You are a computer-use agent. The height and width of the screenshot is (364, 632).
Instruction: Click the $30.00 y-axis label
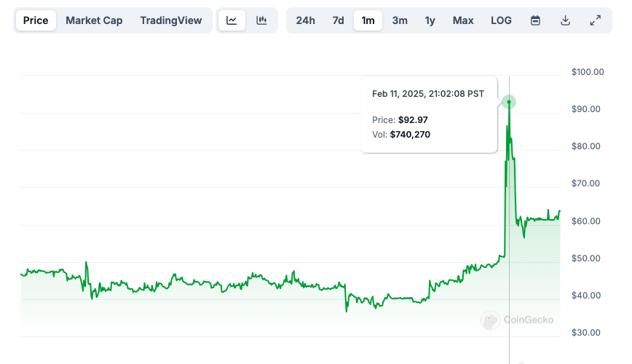pos(588,333)
